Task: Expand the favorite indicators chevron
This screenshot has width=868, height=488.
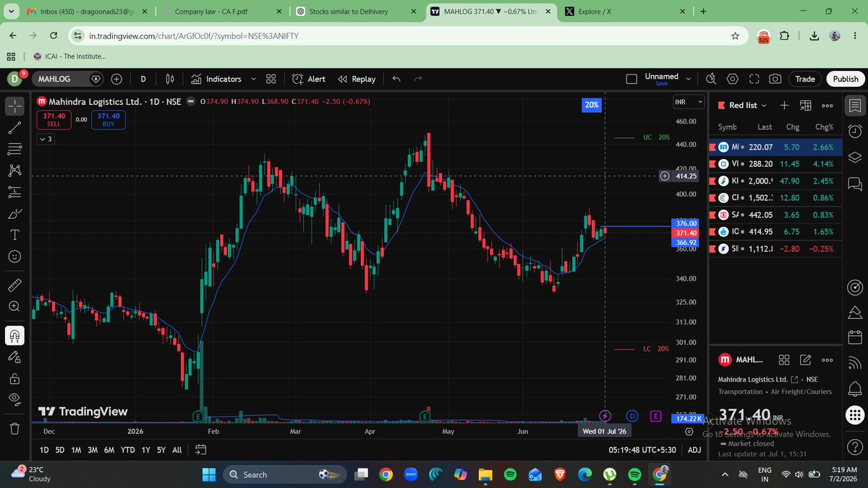Action: (253, 79)
